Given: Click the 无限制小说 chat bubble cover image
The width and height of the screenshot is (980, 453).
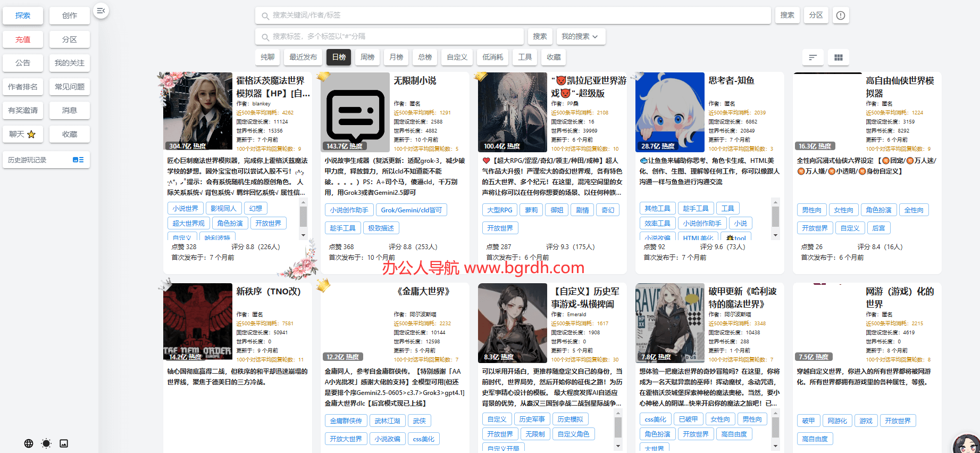Looking at the screenshot, I should (355, 112).
